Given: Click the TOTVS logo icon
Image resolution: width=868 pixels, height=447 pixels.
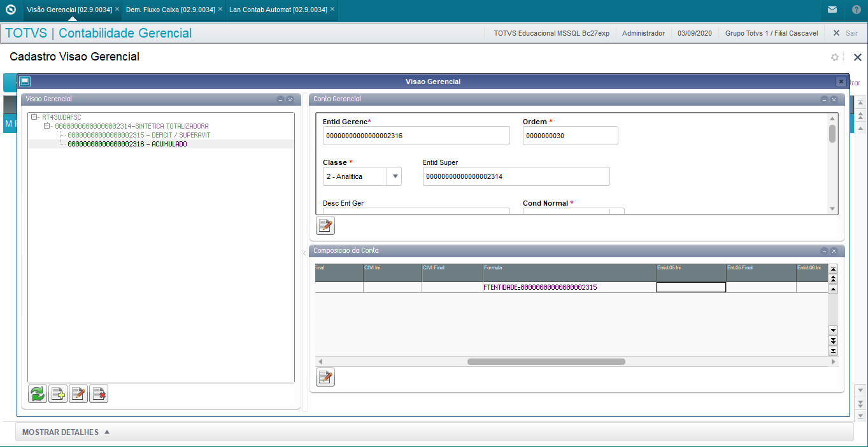Looking at the screenshot, I should click(10, 10).
